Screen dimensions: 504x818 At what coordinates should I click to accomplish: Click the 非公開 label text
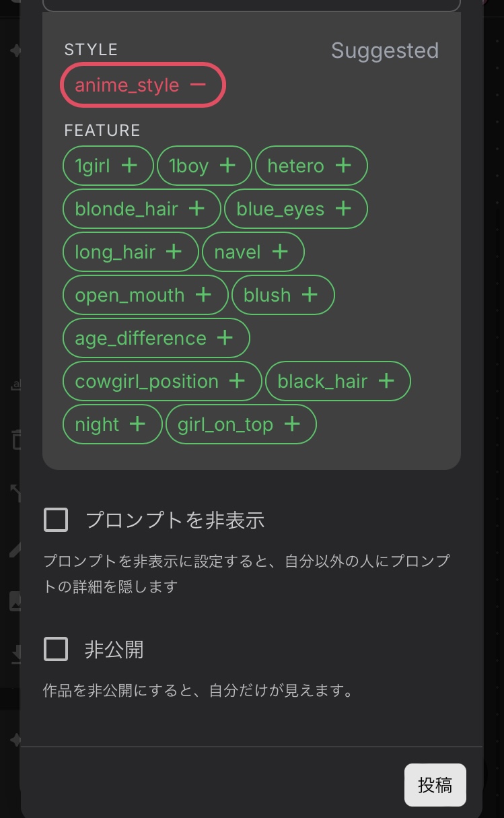coord(114,650)
